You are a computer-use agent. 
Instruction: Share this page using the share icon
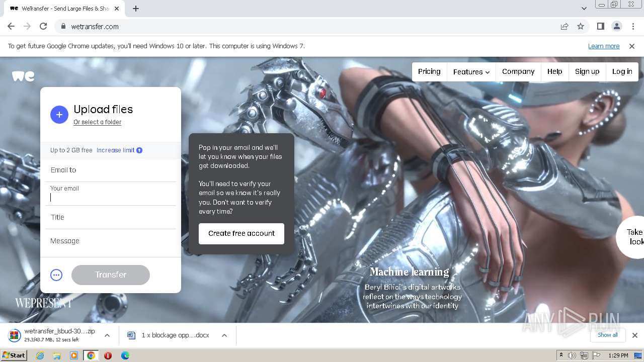(x=565, y=26)
